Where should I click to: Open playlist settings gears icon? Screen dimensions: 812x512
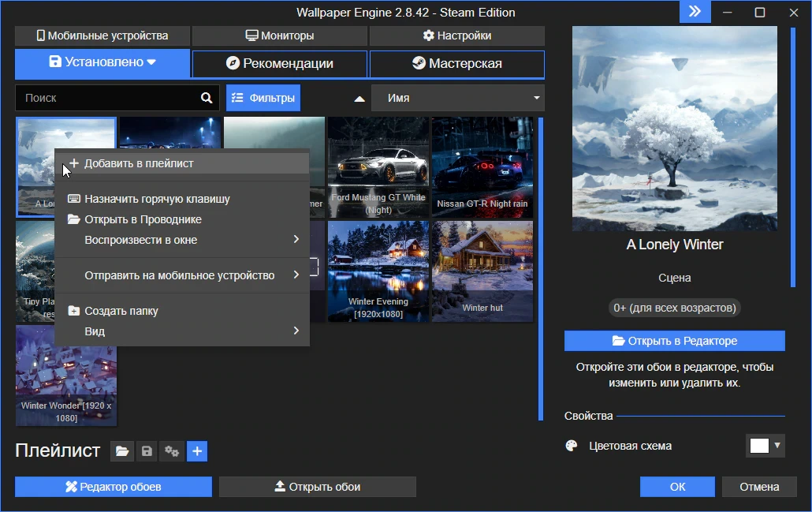(172, 451)
